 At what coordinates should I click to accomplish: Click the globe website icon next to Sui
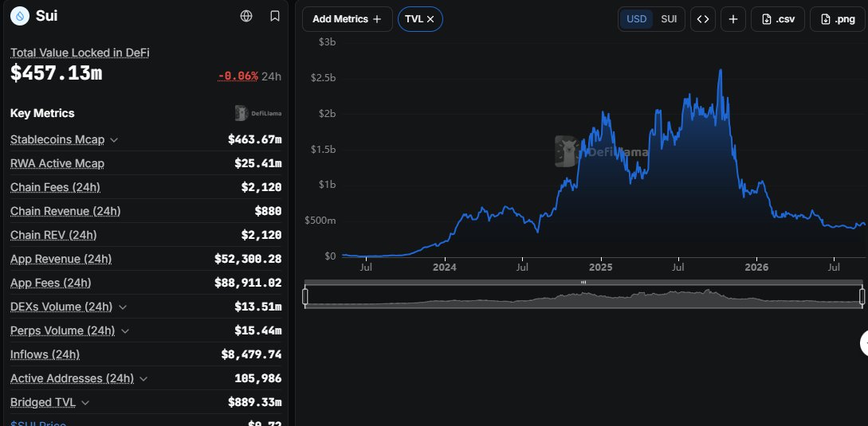(246, 16)
